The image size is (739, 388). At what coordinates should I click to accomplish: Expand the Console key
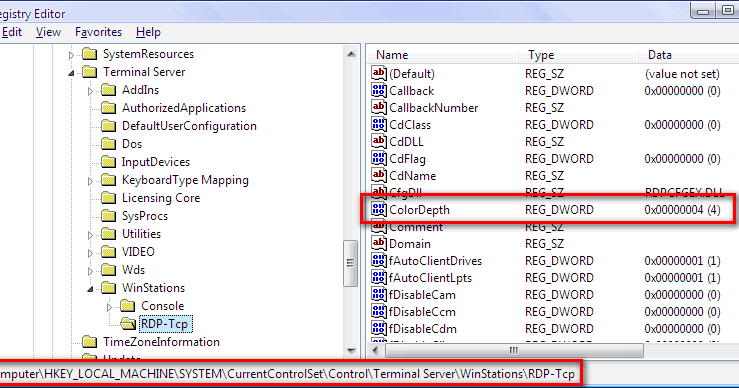coord(109,307)
